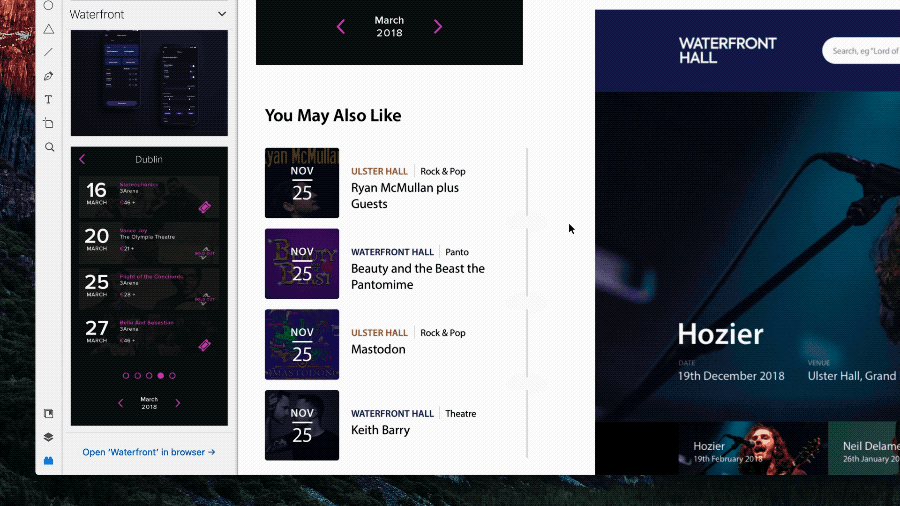Screen dimensions: 900x506
Task: Select fifth pagination dot in Dublin preview
Action: (x=172, y=376)
